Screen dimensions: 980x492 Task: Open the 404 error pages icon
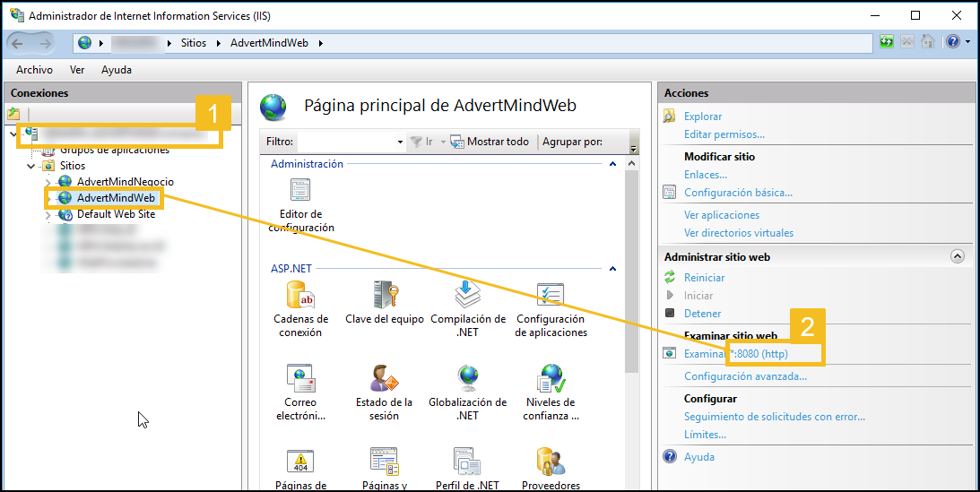pos(300,462)
